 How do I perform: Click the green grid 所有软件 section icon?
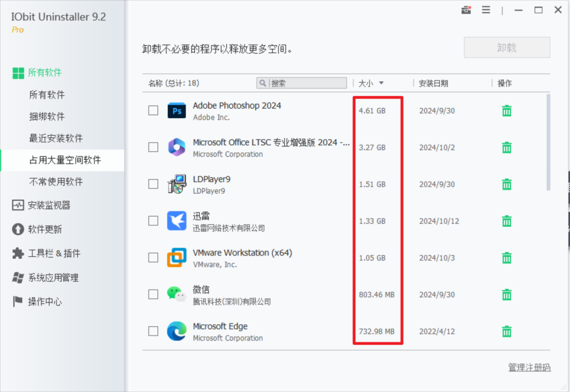(18, 73)
